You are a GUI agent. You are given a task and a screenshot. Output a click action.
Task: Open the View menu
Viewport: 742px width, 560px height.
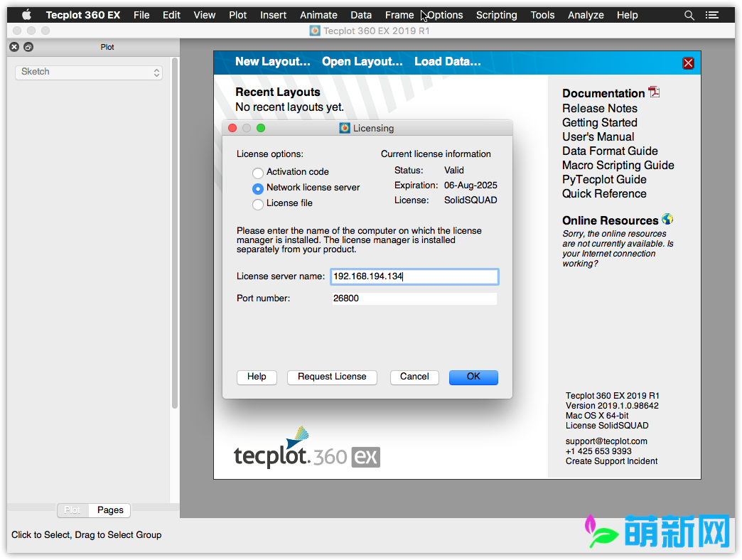pyautogui.click(x=205, y=15)
